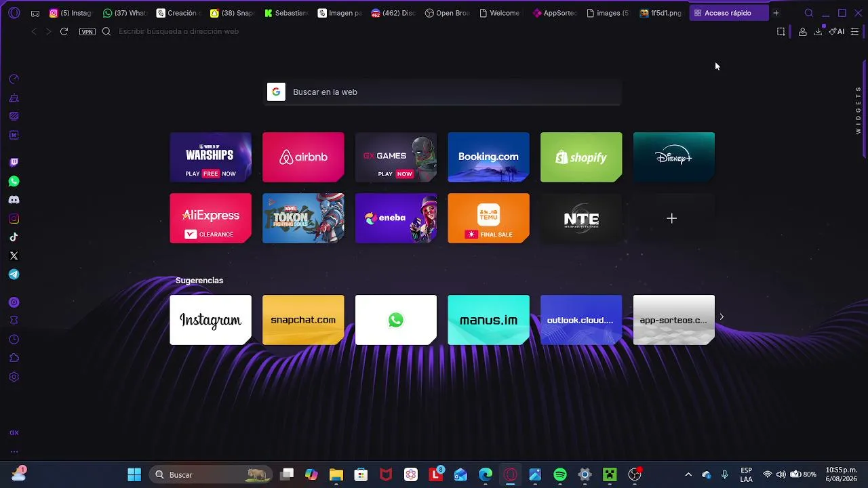Screen dimensions: 868x488
Task: Open Discord in the sidebar
Action: [14, 200]
